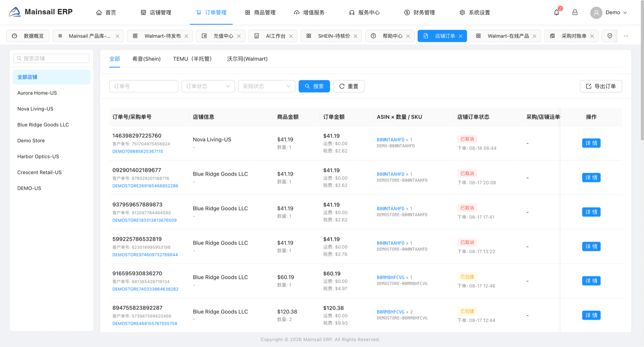The width and height of the screenshot is (644, 347).
Task: Click the 重置 button
Action: tap(348, 86)
